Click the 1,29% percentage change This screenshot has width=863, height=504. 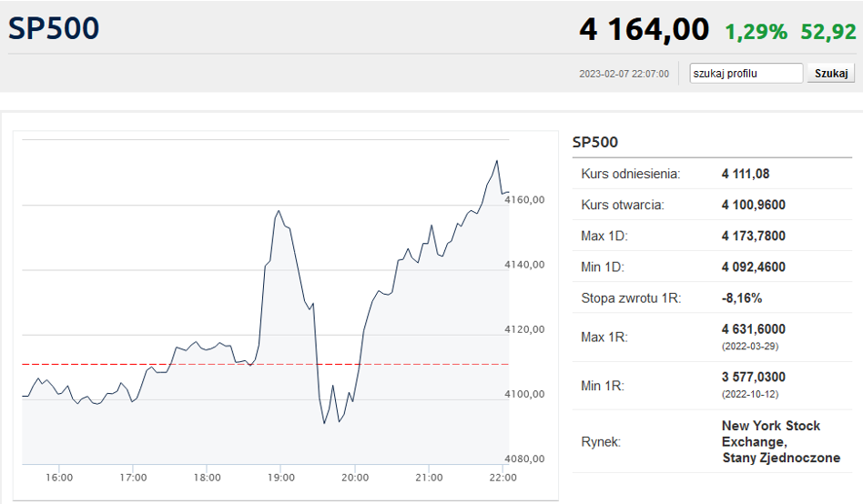(x=756, y=32)
